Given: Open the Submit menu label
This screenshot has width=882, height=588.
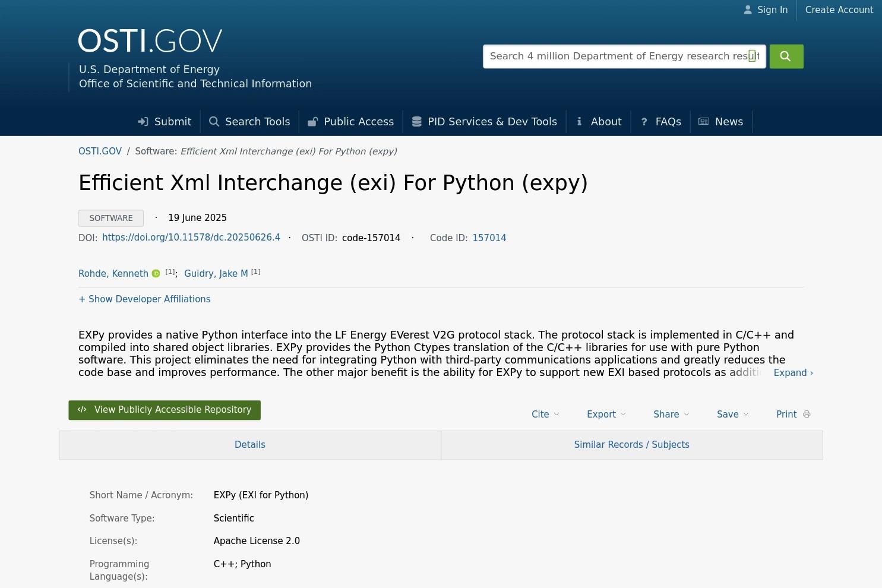Looking at the screenshot, I should tap(173, 122).
